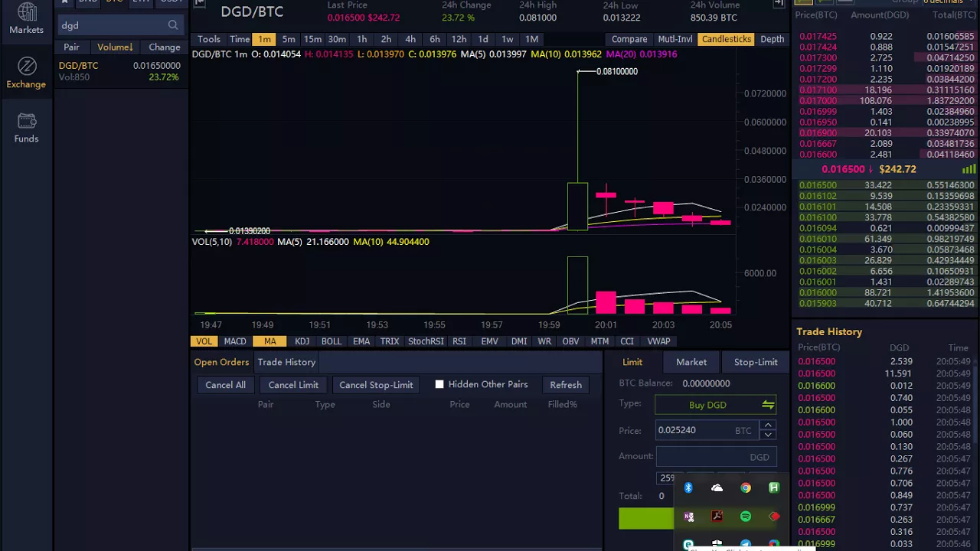Open the Stop-Limit order tab
The image size is (980, 551).
tap(756, 362)
